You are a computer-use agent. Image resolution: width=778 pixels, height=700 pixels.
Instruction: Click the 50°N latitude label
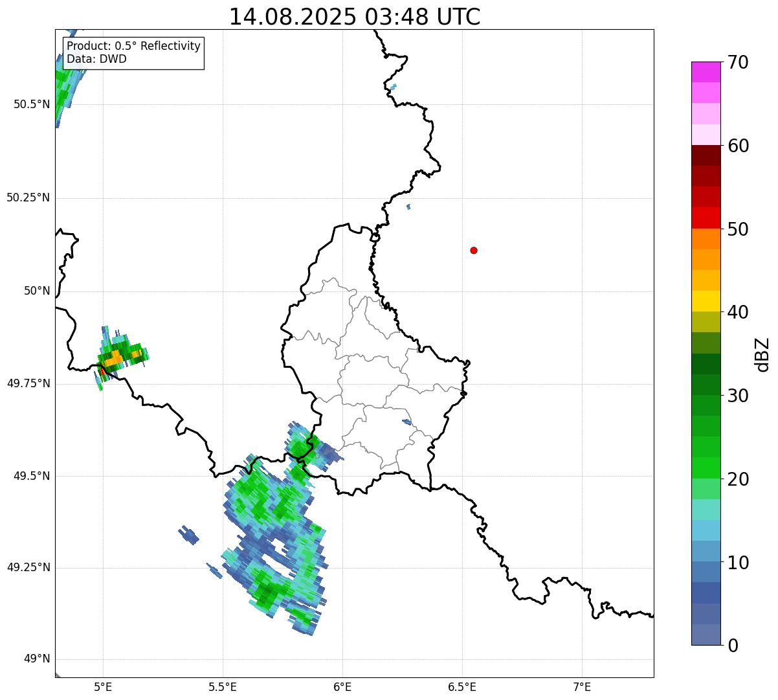[x=37, y=291]
